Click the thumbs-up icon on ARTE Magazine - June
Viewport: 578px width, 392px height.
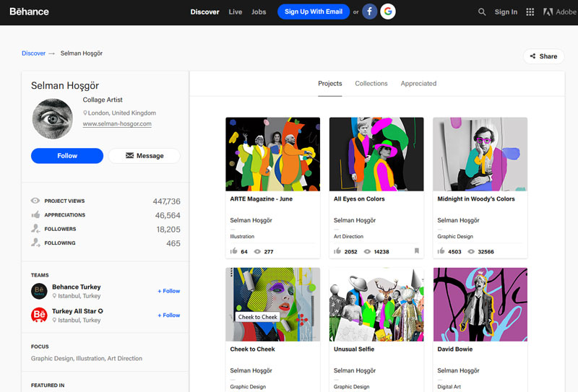tap(233, 251)
